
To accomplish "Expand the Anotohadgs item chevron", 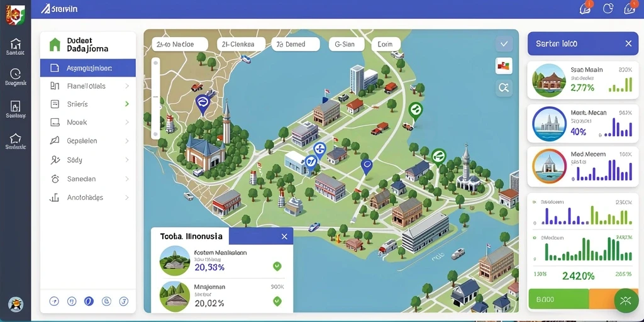I will 127,197.
